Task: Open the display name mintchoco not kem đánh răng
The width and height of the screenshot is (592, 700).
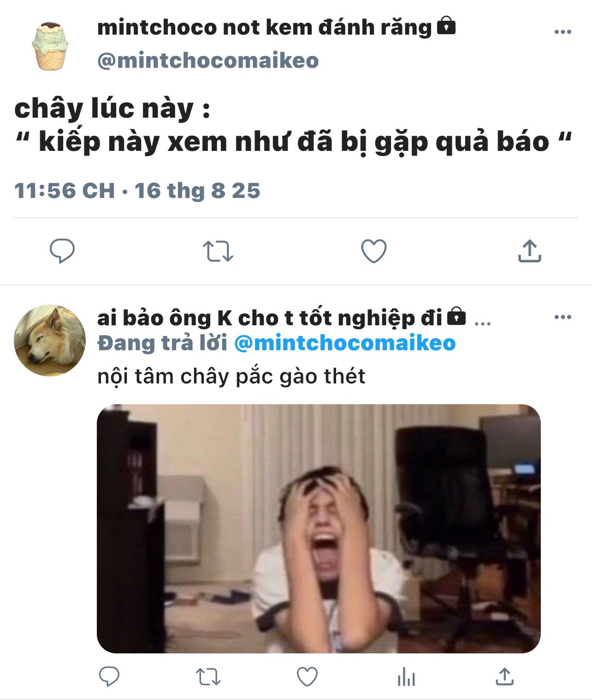Action: pyautogui.click(x=264, y=27)
